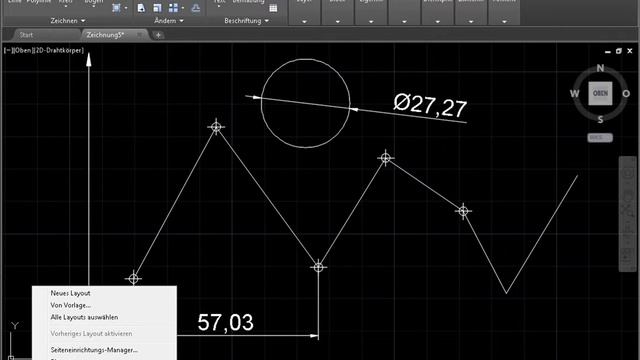Select Alle Layouts auswählen menu entry
The height and width of the screenshot is (360, 640).
(84, 317)
